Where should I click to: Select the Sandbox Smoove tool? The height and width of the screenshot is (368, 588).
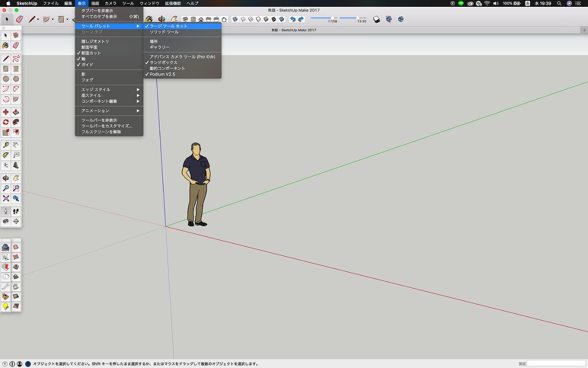(x=16, y=267)
